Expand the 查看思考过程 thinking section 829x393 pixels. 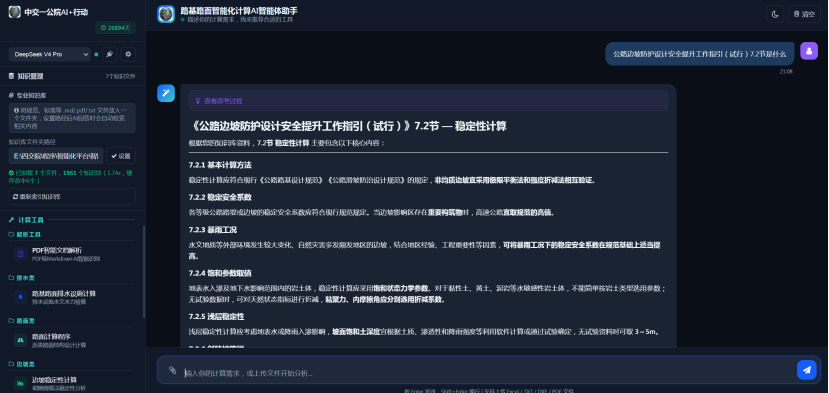coord(428,100)
